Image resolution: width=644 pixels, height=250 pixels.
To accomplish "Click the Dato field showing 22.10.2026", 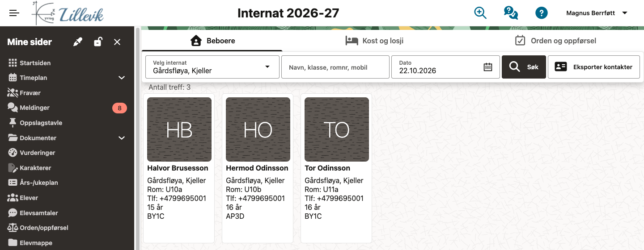I will 445,67.
